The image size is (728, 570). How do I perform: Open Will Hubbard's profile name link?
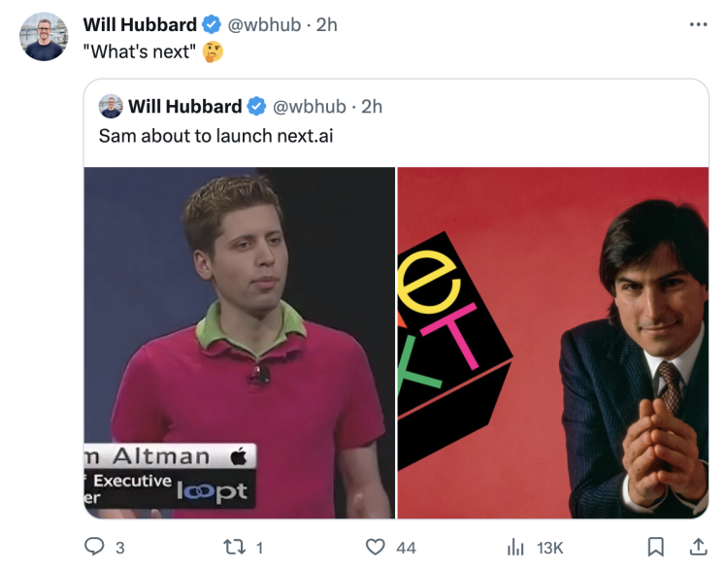(x=140, y=25)
